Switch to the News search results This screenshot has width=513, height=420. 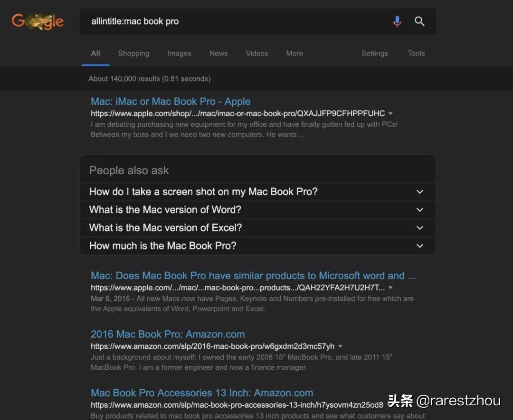pyautogui.click(x=218, y=54)
